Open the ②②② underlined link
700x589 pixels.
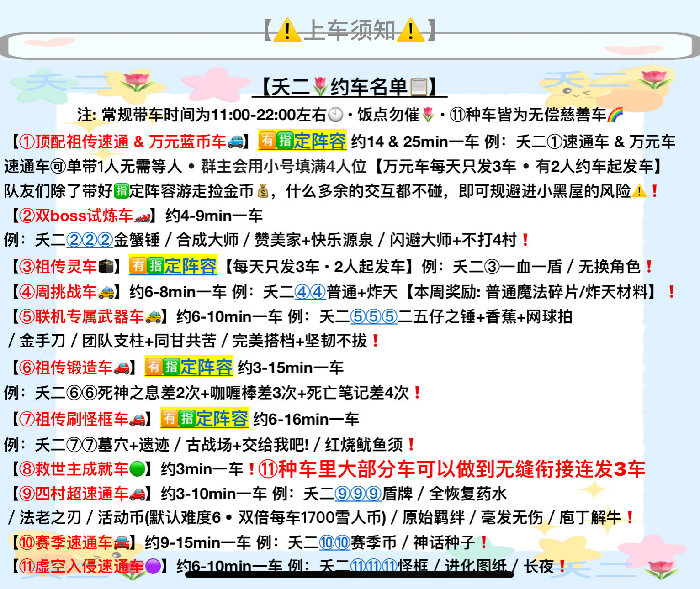coord(90,240)
